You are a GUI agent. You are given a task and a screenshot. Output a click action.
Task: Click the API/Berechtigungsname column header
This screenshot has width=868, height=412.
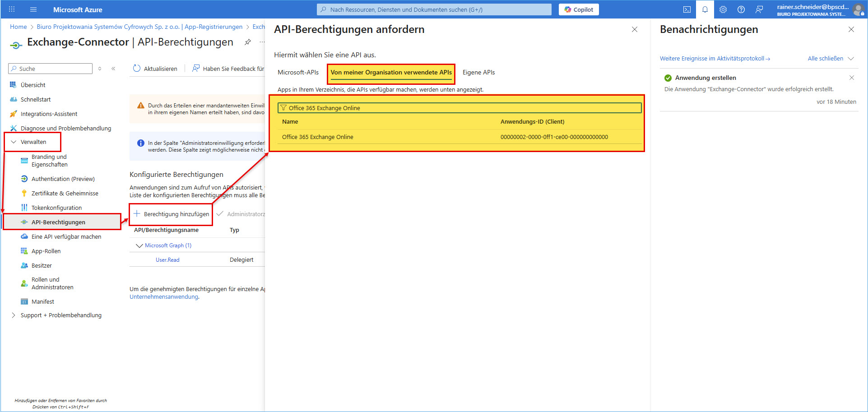coord(166,230)
